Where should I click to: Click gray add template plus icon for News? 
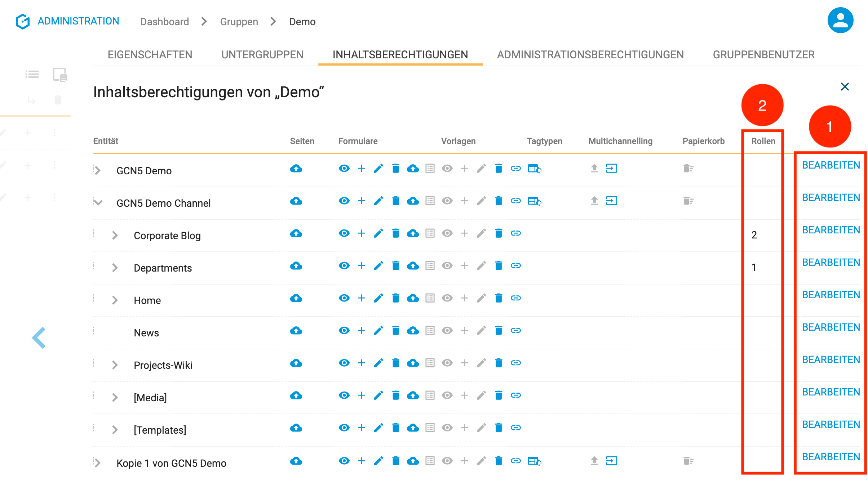tap(464, 331)
